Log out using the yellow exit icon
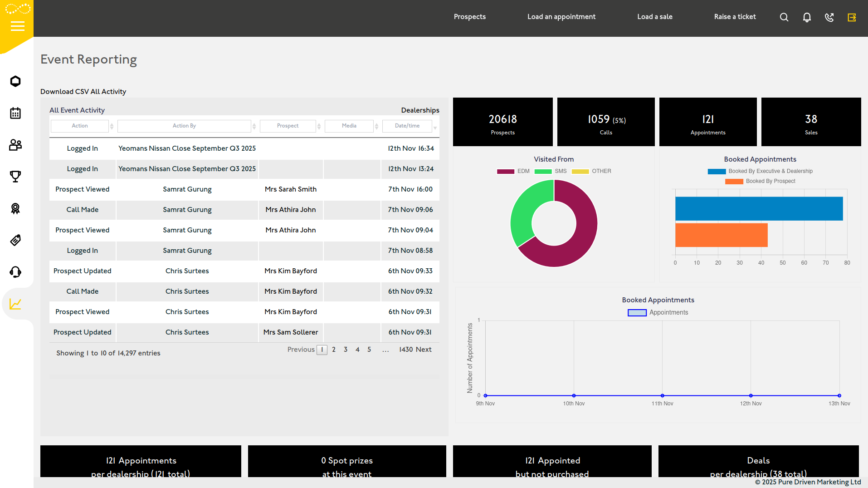 (x=852, y=17)
